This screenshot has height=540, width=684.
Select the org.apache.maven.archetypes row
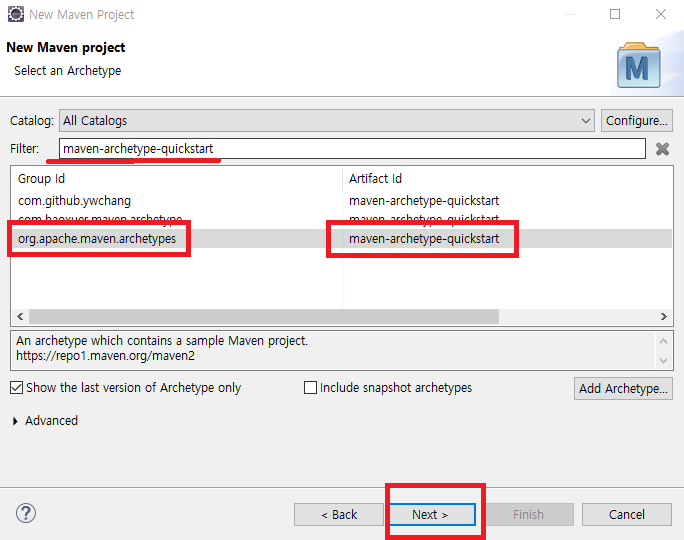coord(341,239)
